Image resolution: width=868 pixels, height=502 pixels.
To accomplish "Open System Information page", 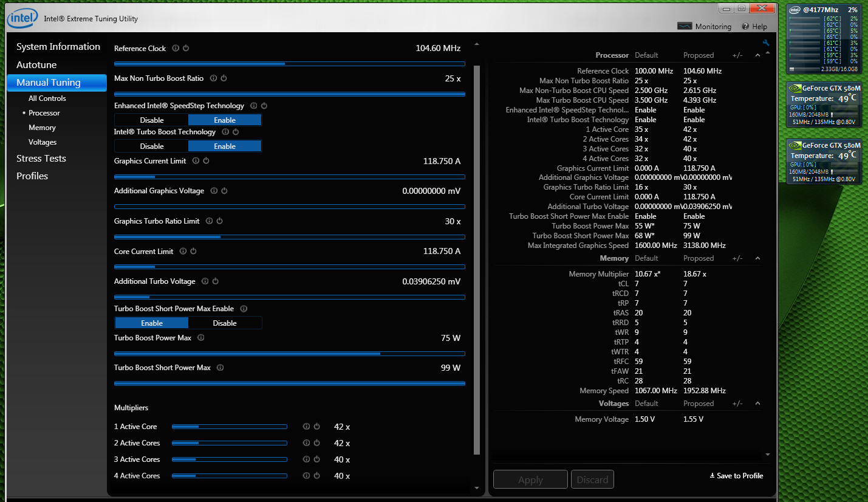I will 58,47.
